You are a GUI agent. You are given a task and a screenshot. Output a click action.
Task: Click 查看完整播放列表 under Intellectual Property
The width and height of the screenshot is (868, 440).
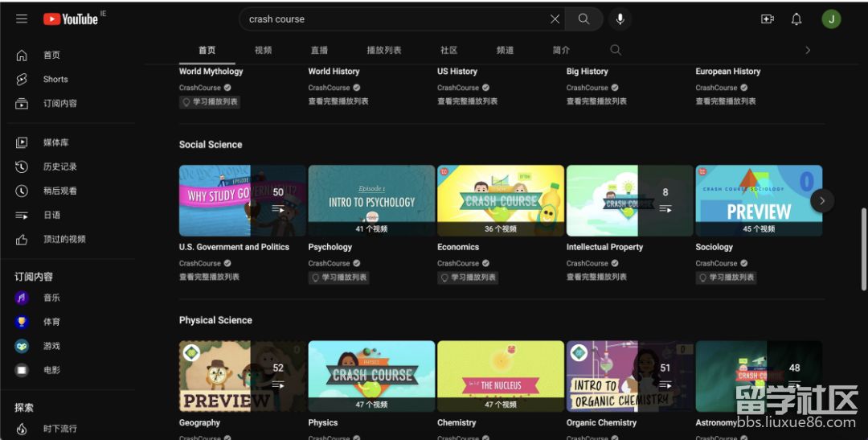[x=596, y=277]
